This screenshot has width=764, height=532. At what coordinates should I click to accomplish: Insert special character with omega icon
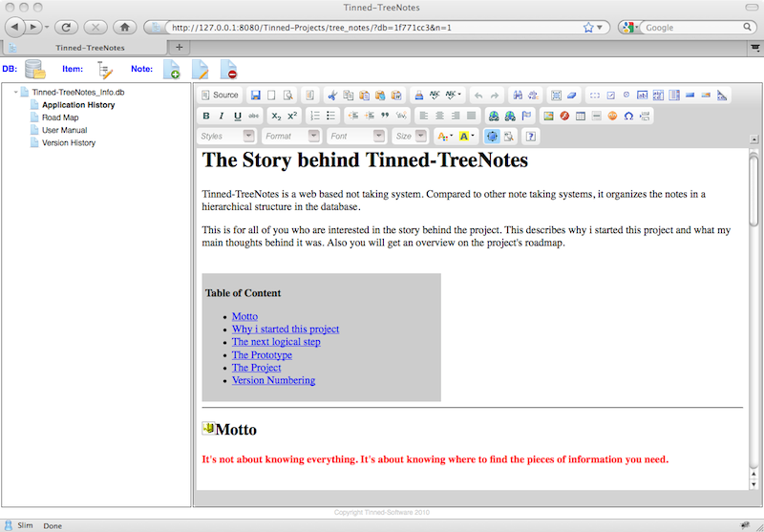[x=628, y=116]
